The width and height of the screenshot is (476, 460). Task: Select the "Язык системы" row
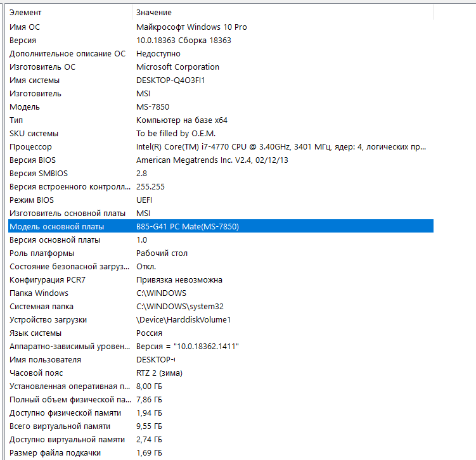(x=221, y=333)
